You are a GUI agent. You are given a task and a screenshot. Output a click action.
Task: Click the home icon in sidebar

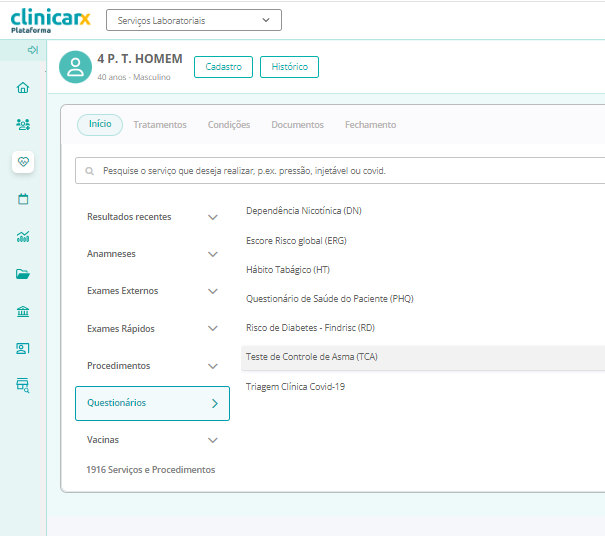pos(23,88)
